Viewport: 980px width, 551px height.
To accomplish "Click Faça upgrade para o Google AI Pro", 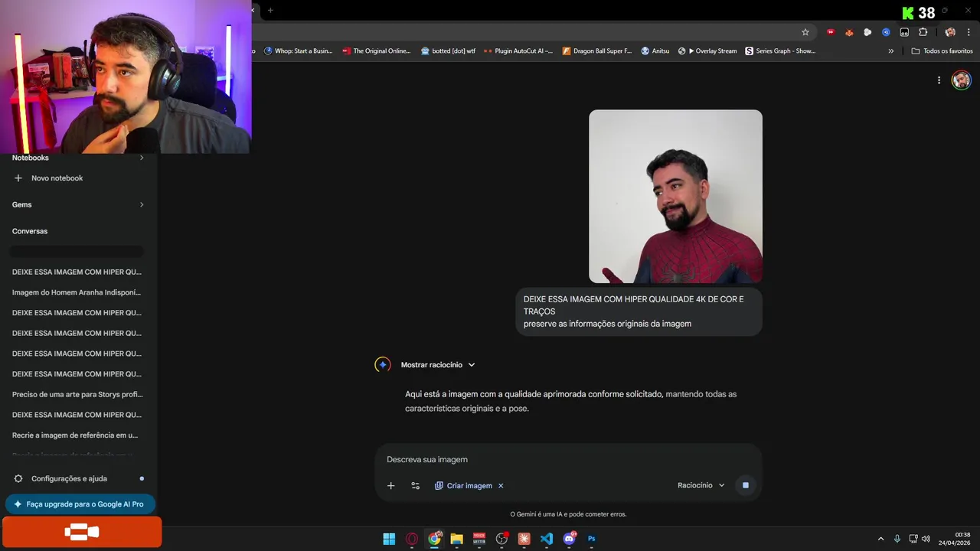I will [x=80, y=504].
